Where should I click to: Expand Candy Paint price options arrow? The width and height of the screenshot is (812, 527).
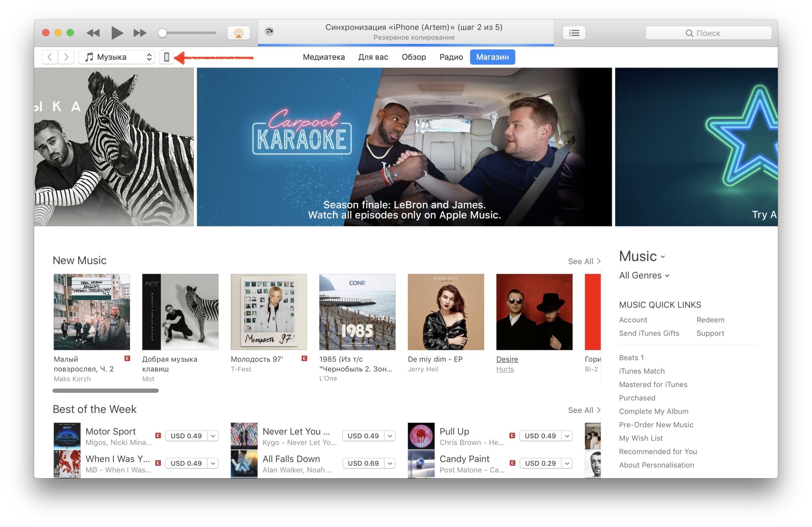click(567, 463)
